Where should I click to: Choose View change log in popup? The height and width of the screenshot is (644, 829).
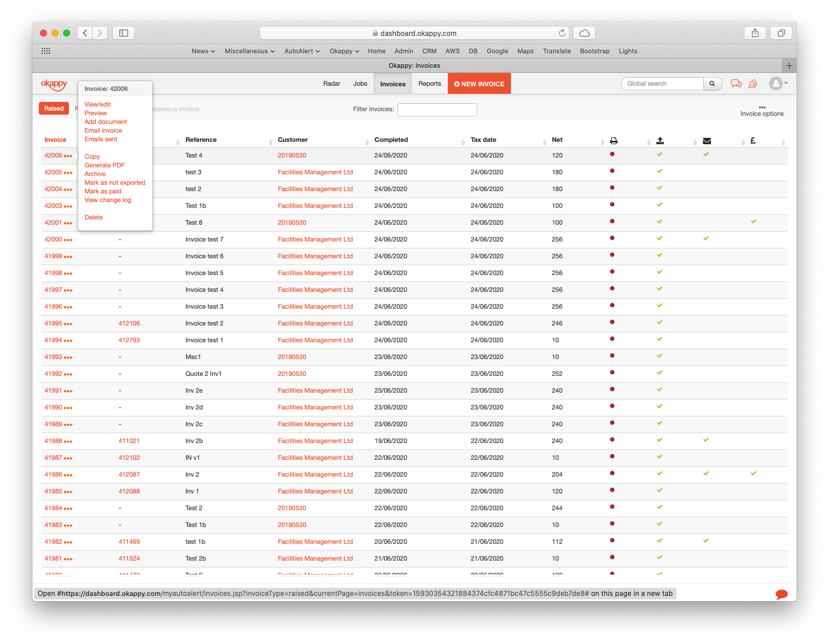click(x=108, y=200)
